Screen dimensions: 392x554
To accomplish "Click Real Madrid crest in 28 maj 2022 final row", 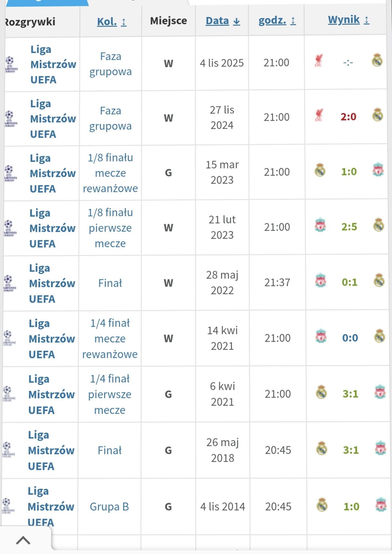I will point(379,280).
